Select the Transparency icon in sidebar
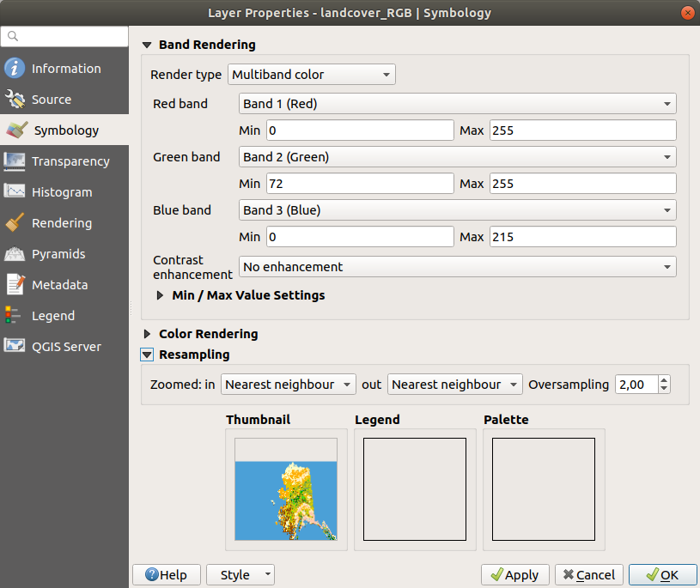This screenshot has width=700, height=588. coord(15,161)
